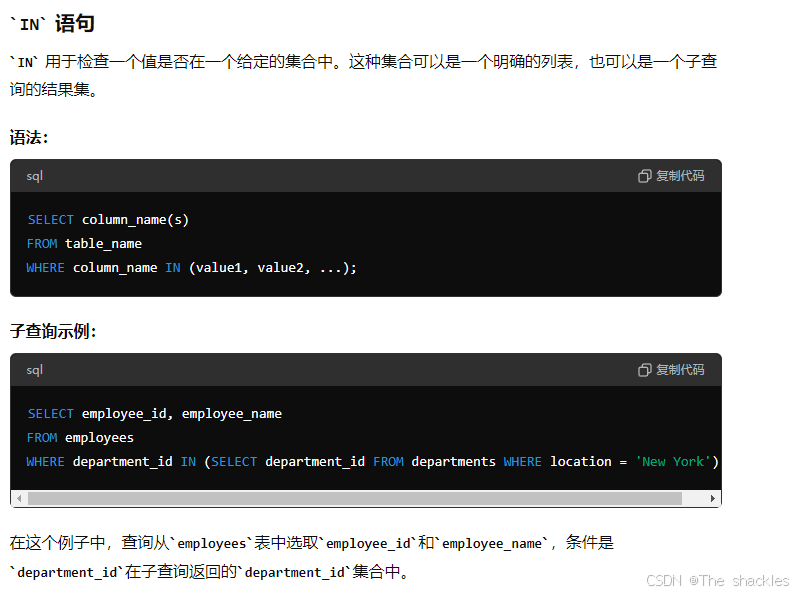Click 'FROM table_name' code line
The width and height of the screenshot is (804, 596).
tap(84, 244)
